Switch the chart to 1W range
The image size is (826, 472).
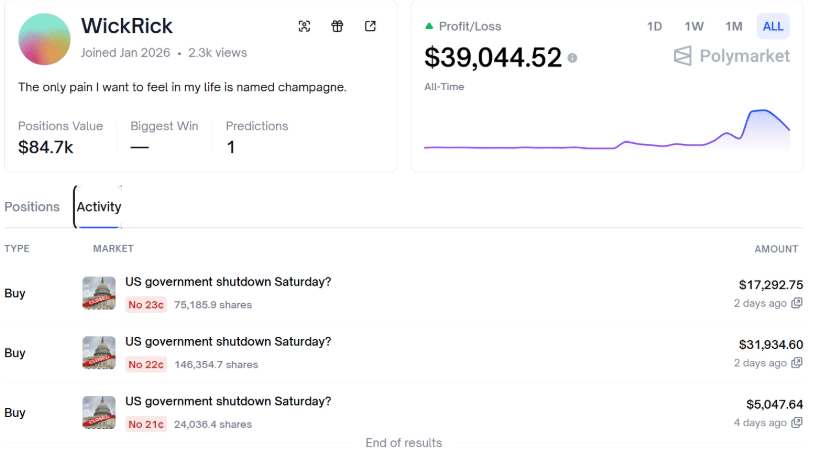pyautogui.click(x=693, y=26)
